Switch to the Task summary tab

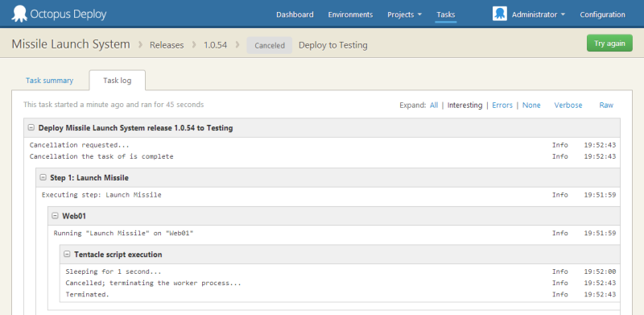point(49,81)
